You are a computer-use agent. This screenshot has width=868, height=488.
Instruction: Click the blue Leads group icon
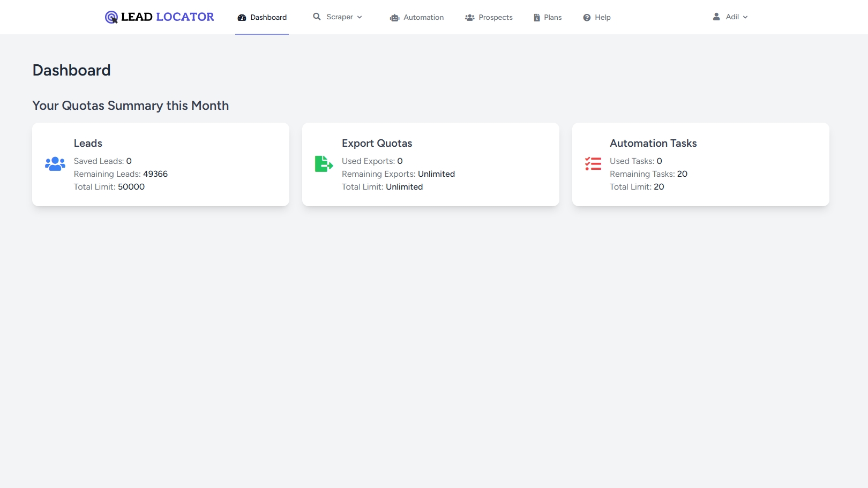pos(55,164)
